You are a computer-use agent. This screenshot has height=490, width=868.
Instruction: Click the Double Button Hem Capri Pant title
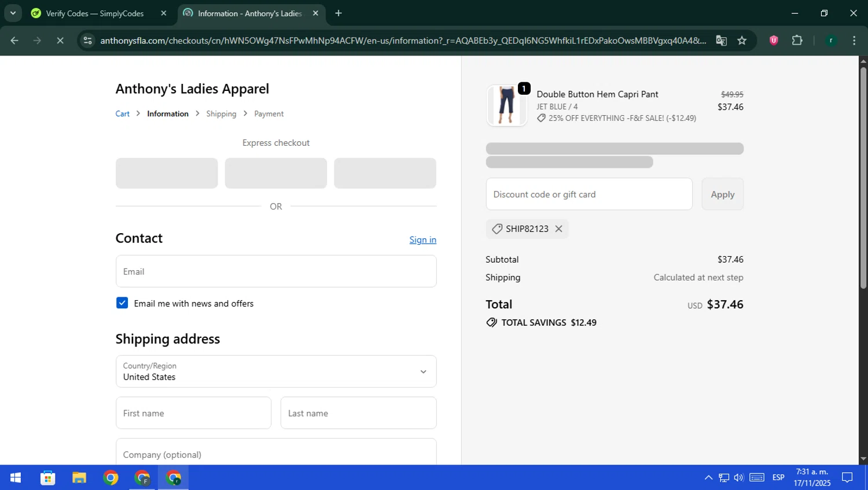click(x=597, y=94)
